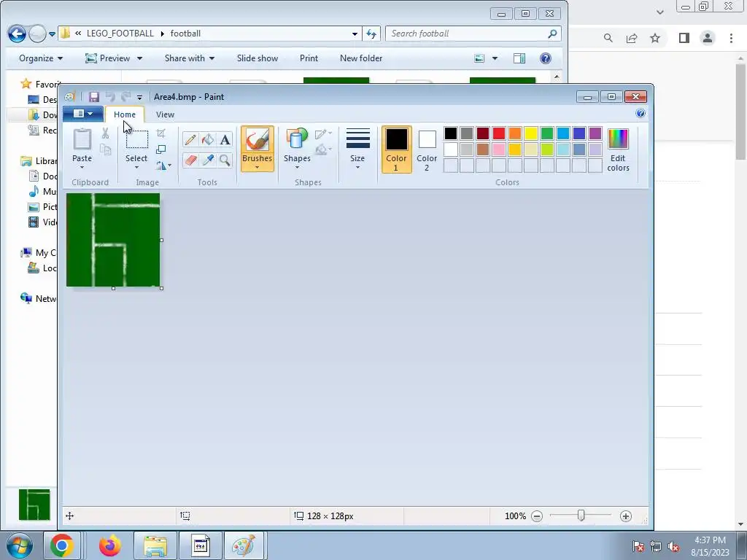Open the Paint file menu dropdown
Image resolution: width=747 pixels, height=560 pixels.
pos(83,114)
